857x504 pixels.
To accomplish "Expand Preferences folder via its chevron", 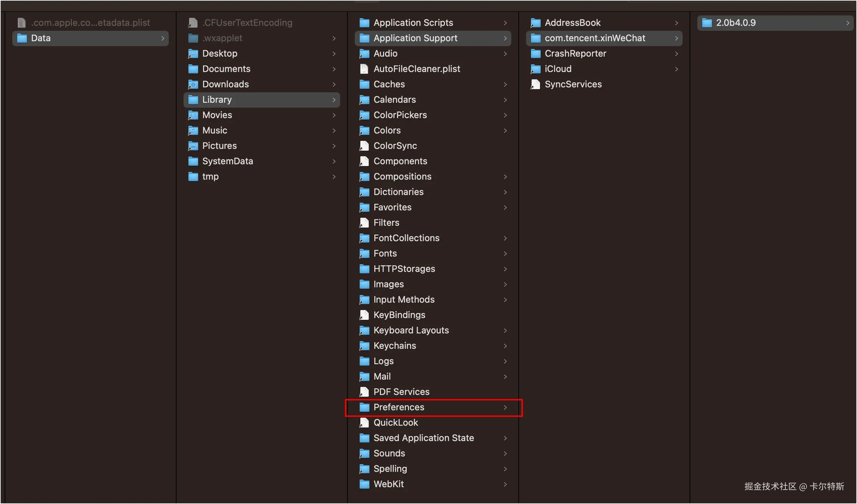I will (505, 407).
